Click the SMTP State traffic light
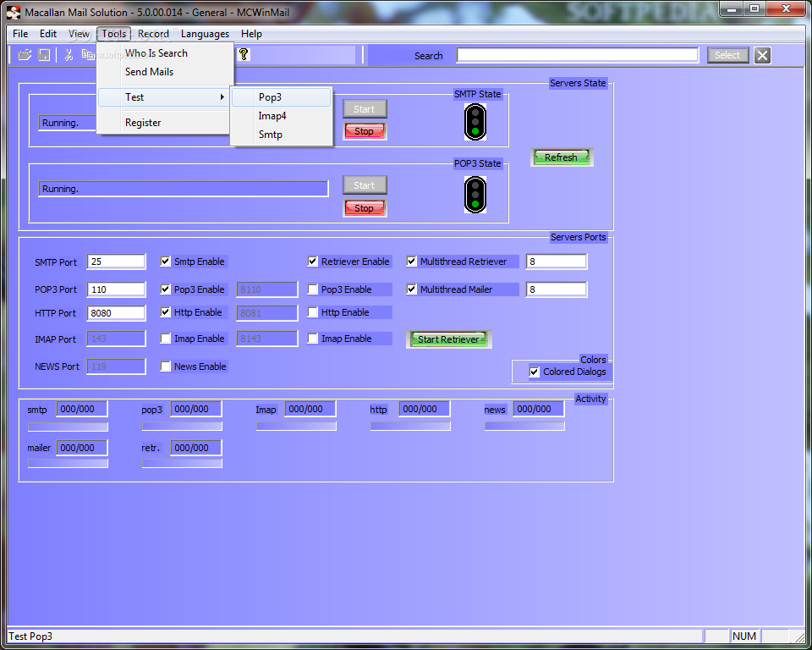812x650 pixels. tap(475, 122)
